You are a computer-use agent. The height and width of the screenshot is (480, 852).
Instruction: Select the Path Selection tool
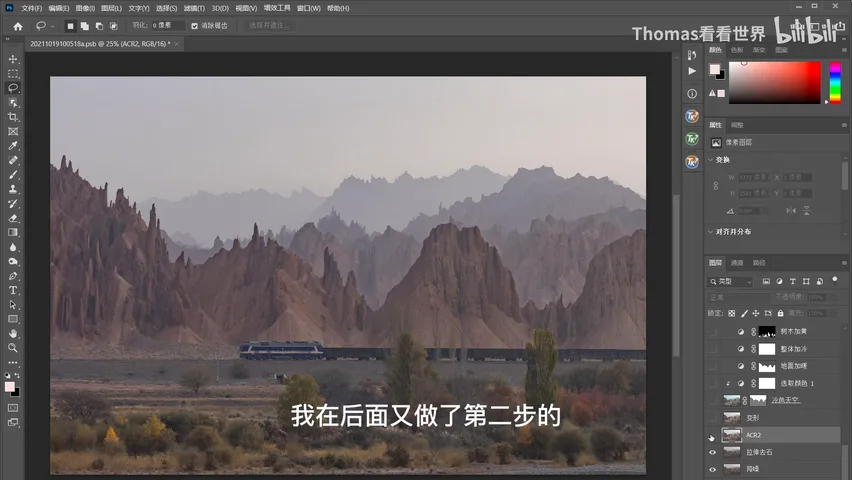coord(13,305)
